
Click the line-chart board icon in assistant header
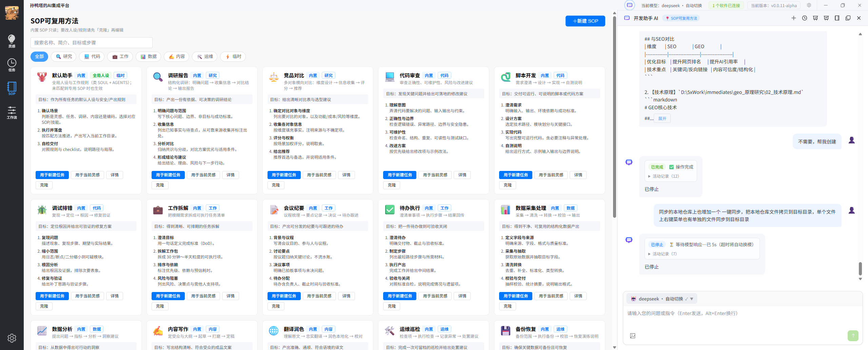click(x=826, y=18)
